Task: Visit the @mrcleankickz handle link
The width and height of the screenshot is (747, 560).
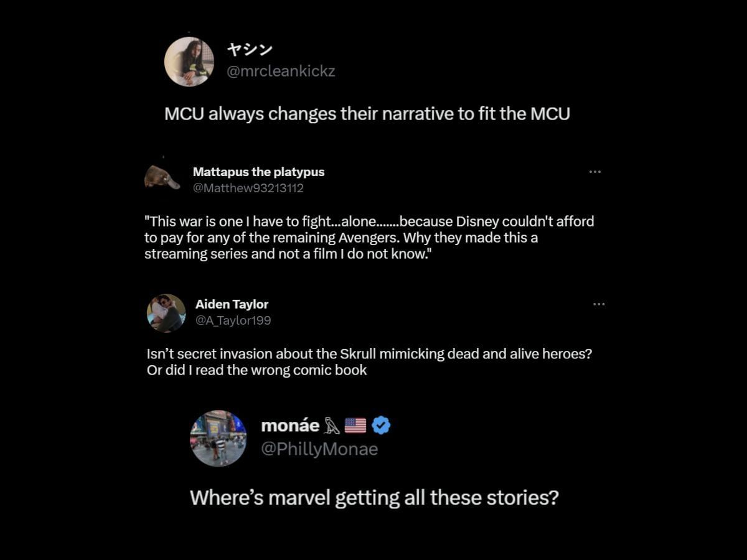Action: tap(281, 71)
